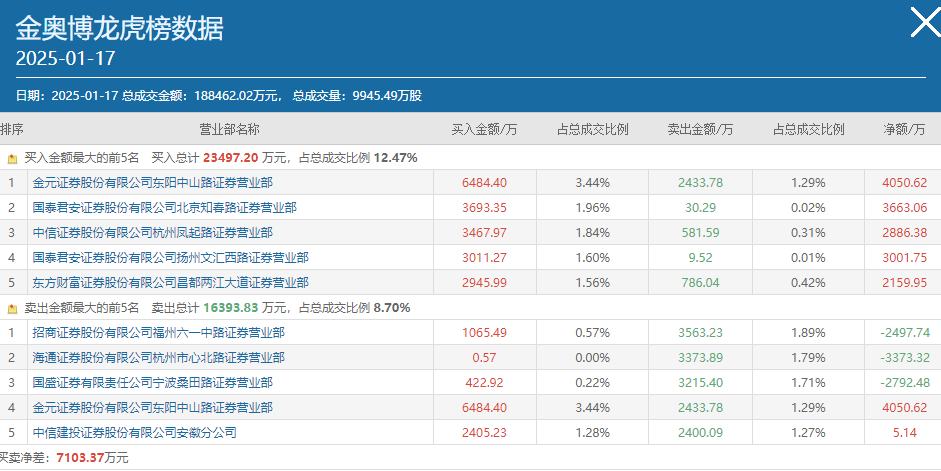Click the 买入金额/万 column header
The image size is (941, 471).
point(484,129)
